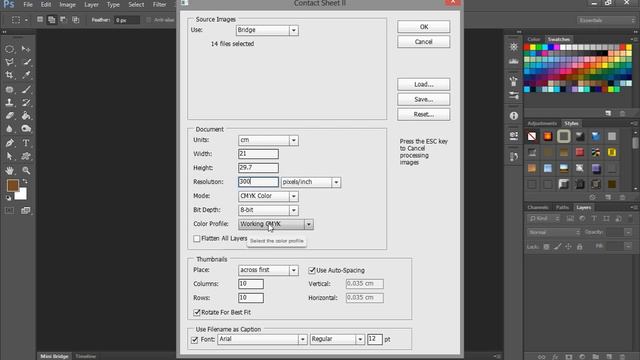Switch to the Swatches tab
640x360 pixels.
(x=558, y=39)
